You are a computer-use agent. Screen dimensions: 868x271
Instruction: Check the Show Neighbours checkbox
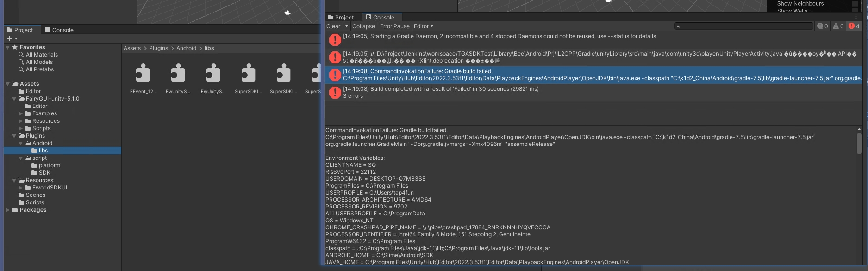coord(855,4)
